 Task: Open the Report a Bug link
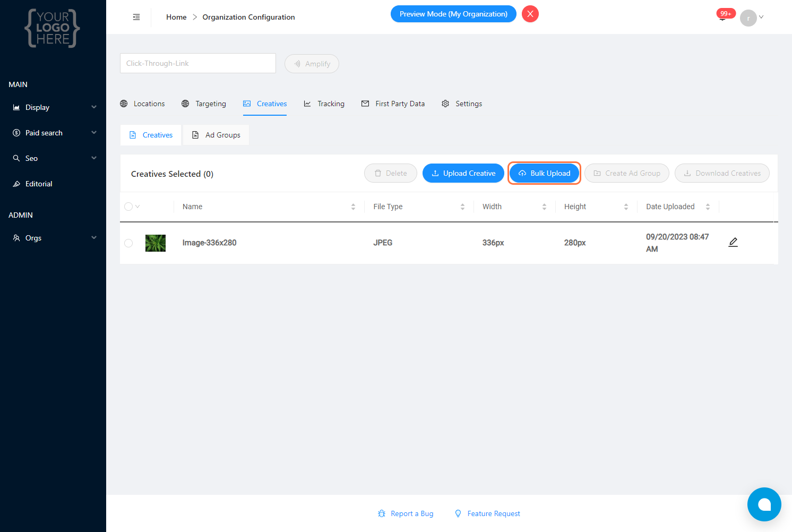[406, 513]
